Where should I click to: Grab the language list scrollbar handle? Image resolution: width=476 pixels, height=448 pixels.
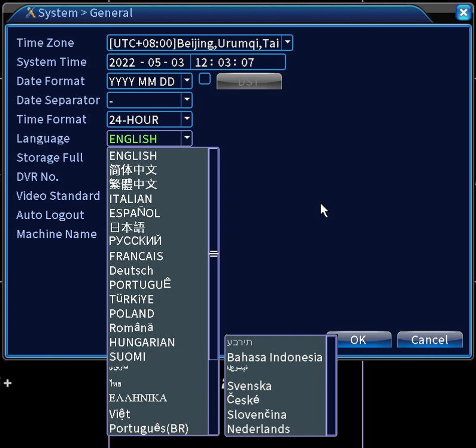tap(213, 254)
